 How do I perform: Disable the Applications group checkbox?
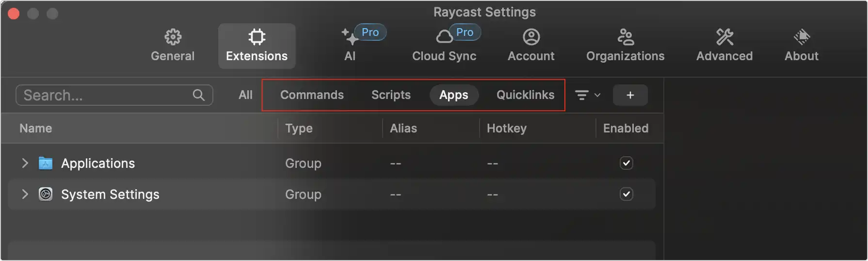point(626,163)
